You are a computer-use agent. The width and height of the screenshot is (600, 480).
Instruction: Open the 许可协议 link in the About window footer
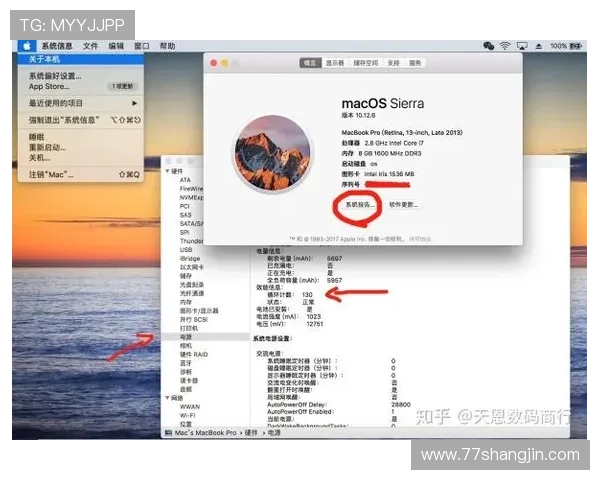[420, 239]
